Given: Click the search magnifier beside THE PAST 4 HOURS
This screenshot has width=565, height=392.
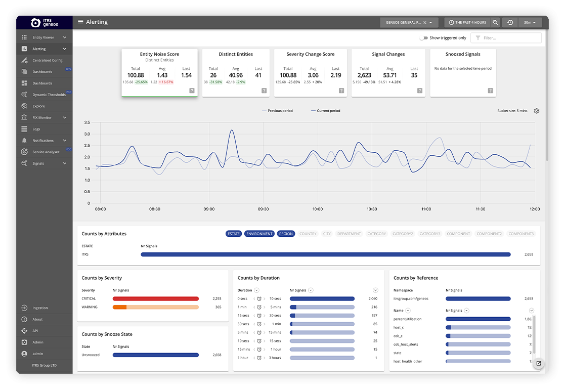Looking at the screenshot, I should click(495, 22).
